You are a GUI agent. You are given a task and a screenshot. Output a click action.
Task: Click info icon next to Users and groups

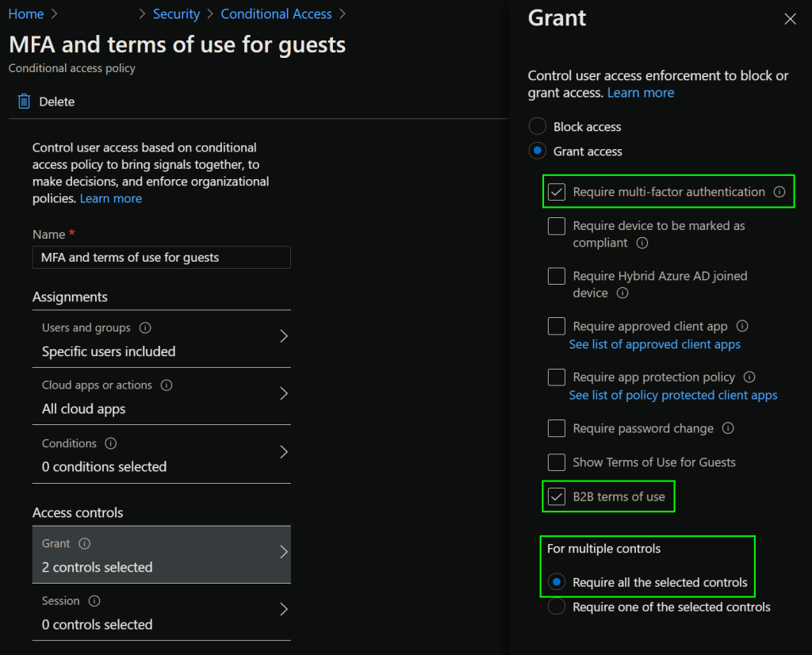(x=145, y=327)
